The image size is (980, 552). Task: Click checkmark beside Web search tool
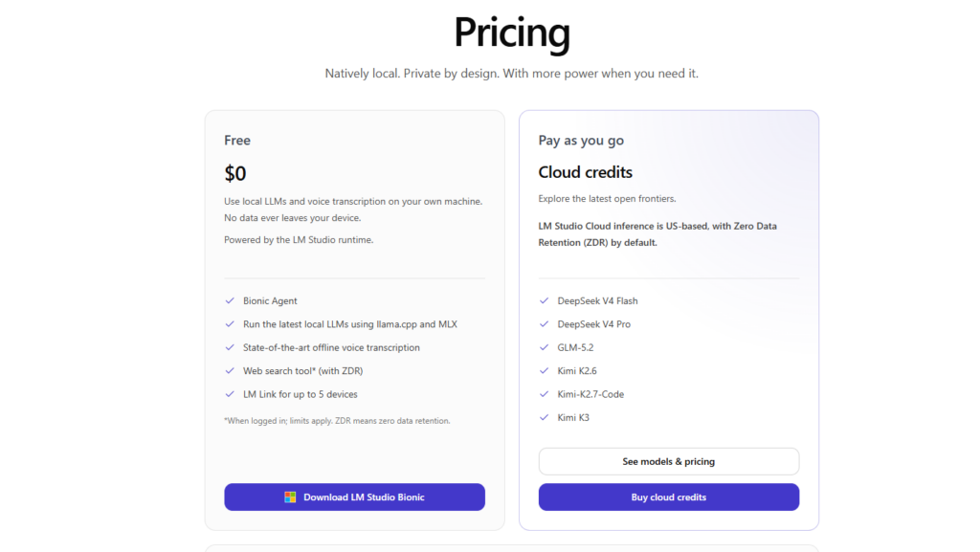(230, 371)
